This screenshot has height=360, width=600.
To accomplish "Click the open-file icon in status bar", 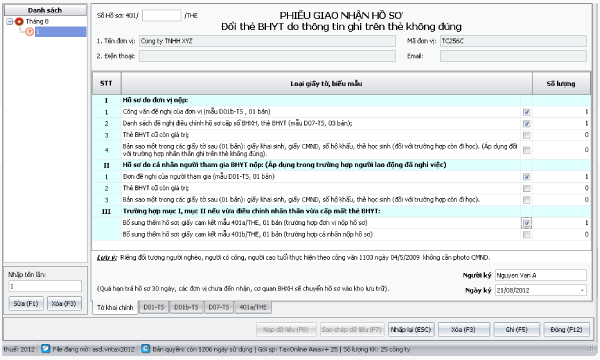I will 46,349.
